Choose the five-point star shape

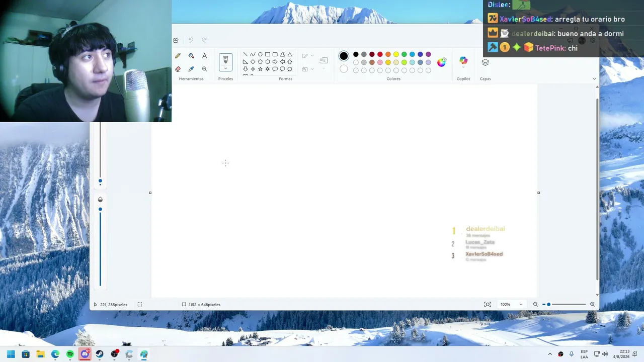tap(260, 69)
